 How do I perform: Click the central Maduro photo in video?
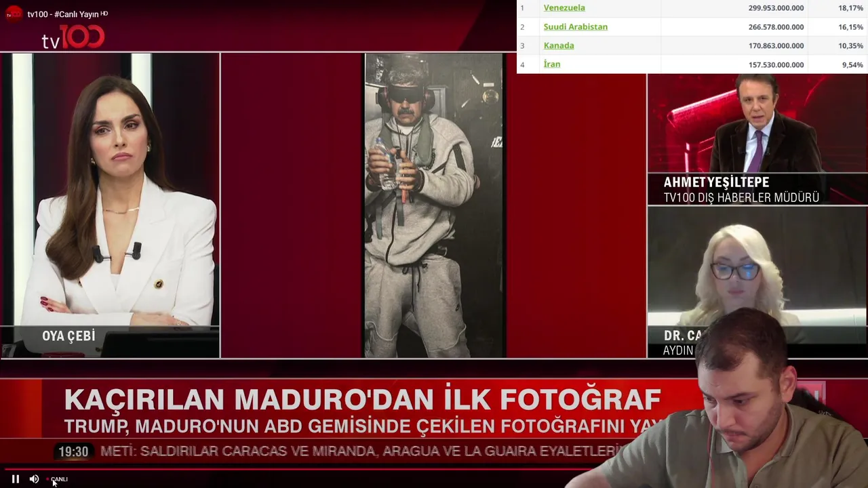pos(434,205)
